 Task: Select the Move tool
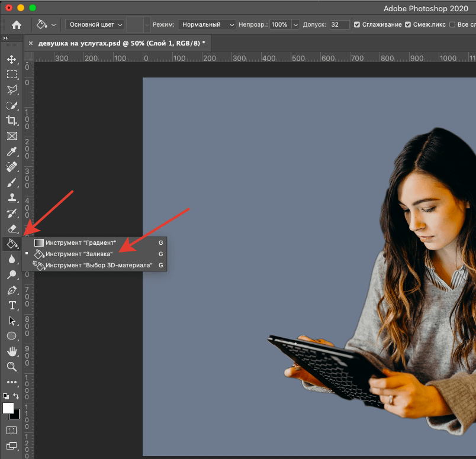(11, 59)
